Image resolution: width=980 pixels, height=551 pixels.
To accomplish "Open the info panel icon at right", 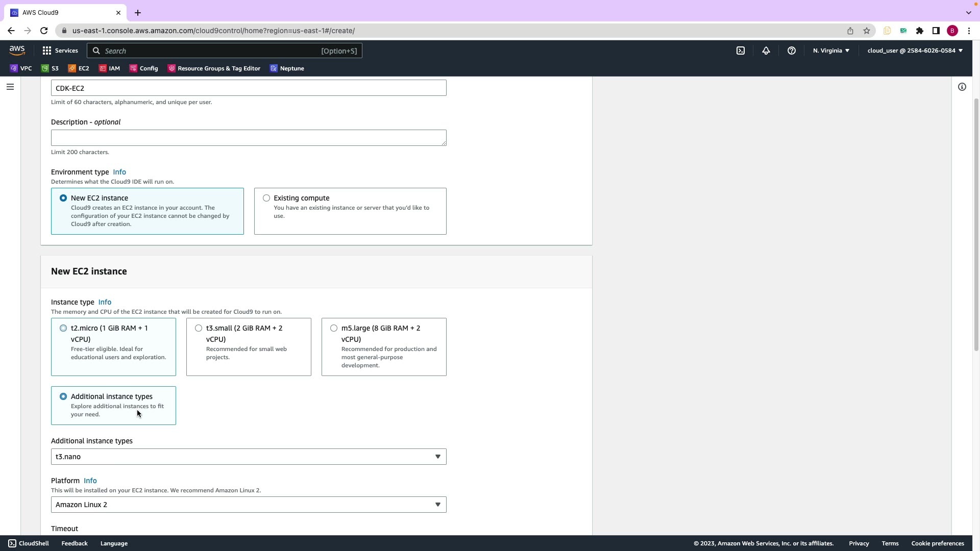I will [x=962, y=87].
